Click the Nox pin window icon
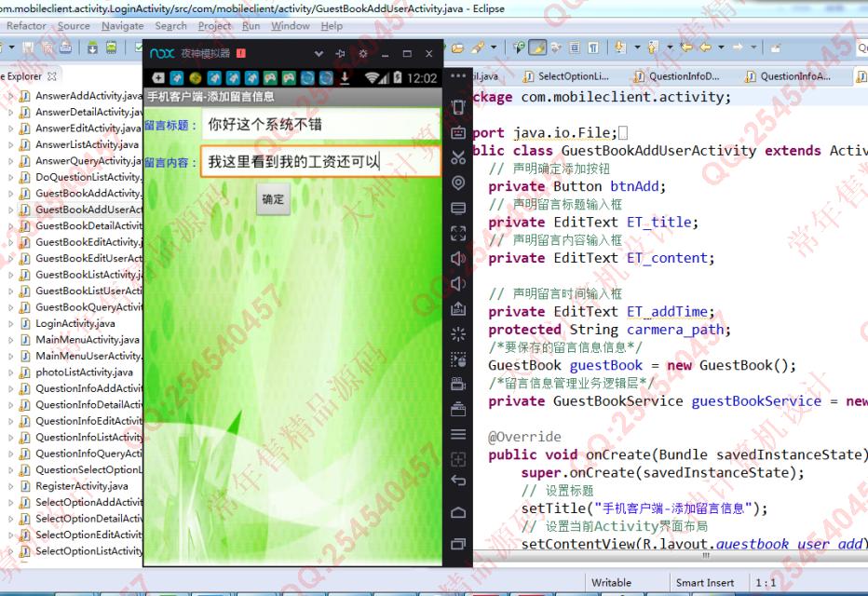Viewport: 868px width, 596px height. point(340,54)
